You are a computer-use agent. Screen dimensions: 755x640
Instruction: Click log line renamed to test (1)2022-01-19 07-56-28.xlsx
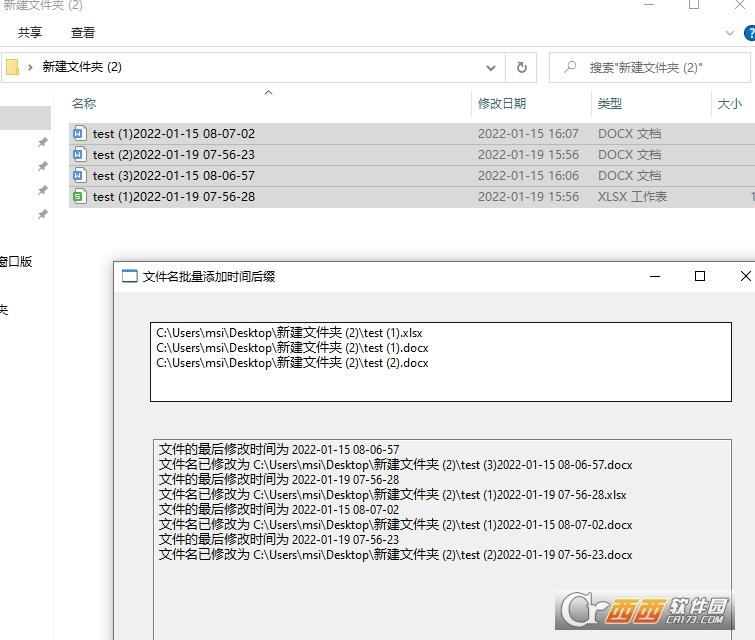click(x=393, y=495)
